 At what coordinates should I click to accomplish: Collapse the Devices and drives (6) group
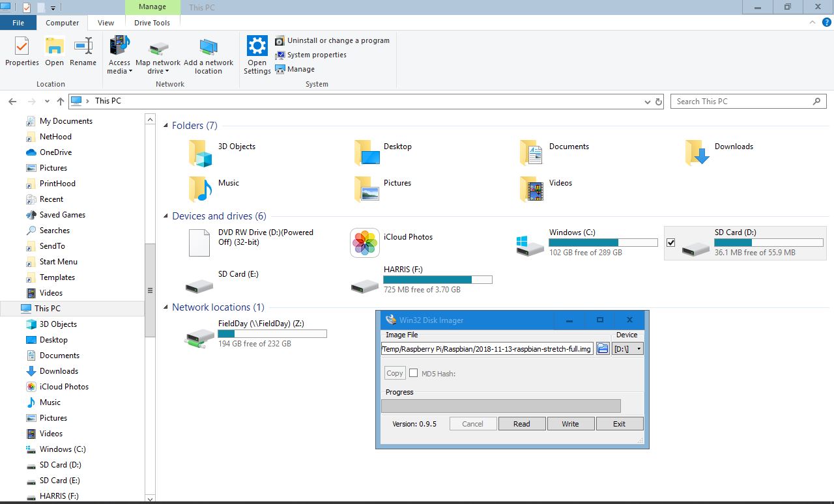click(166, 216)
